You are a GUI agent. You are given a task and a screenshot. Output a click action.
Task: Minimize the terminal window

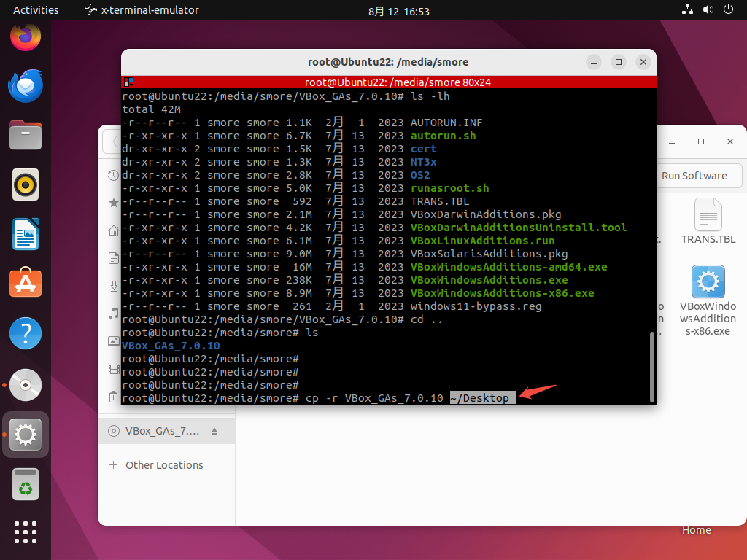[594, 62]
